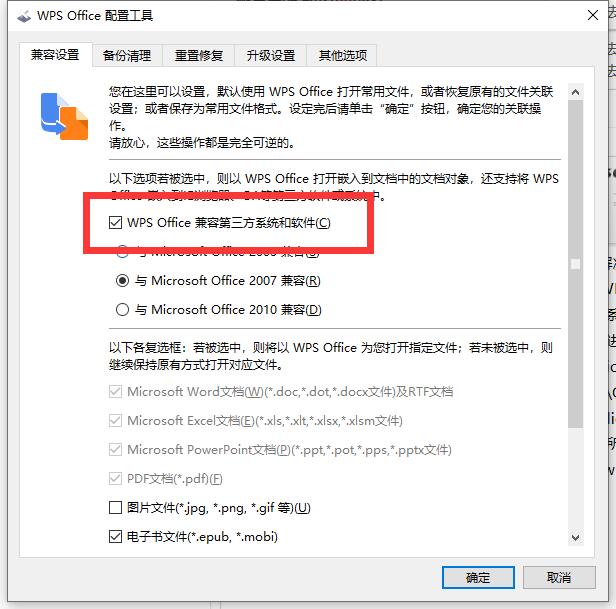Close the WPS Office configuration dialog
This screenshot has width=616, height=609.
tap(592, 15)
